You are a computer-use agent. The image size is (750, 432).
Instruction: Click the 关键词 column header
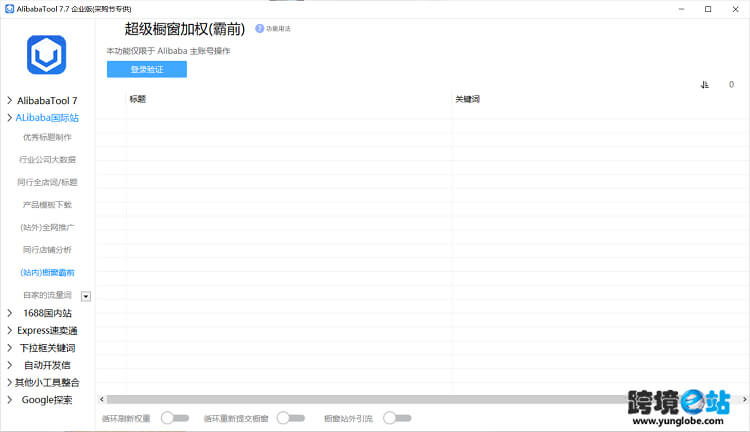click(467, 99)
